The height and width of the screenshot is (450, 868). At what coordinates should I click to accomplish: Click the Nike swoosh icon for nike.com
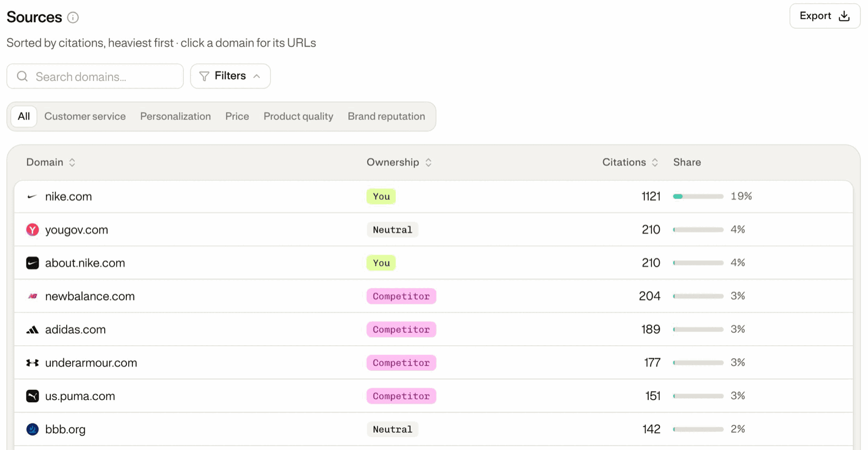[33, 197]
